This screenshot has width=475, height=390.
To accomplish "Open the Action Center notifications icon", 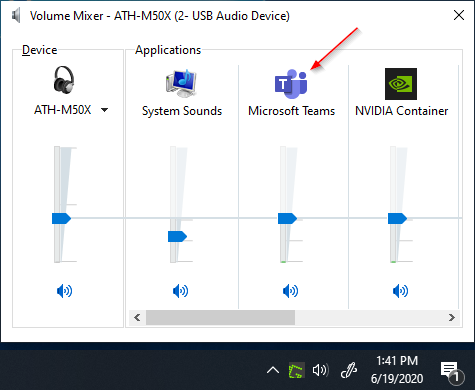I will 451,372.
